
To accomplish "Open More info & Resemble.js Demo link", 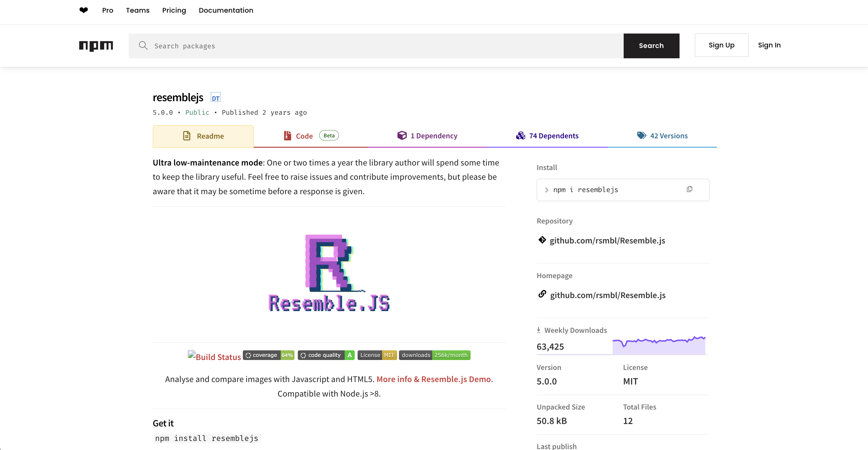I will point(433,379).
